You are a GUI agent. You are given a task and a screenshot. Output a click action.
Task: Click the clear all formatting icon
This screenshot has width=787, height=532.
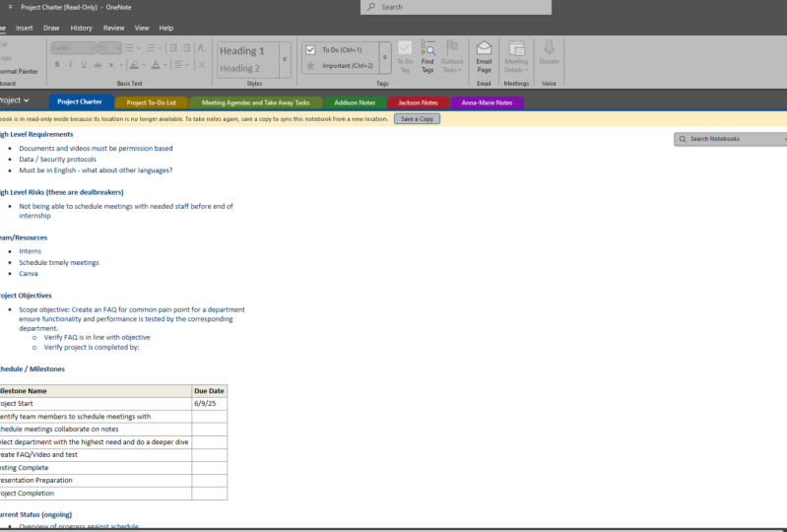[201, 47]
